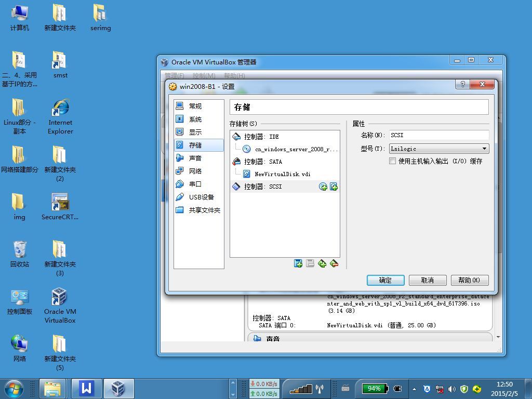Click the 声音 section header in VirtualBox manager
This screenshot has width=532, height=399.
click(273, 339)
